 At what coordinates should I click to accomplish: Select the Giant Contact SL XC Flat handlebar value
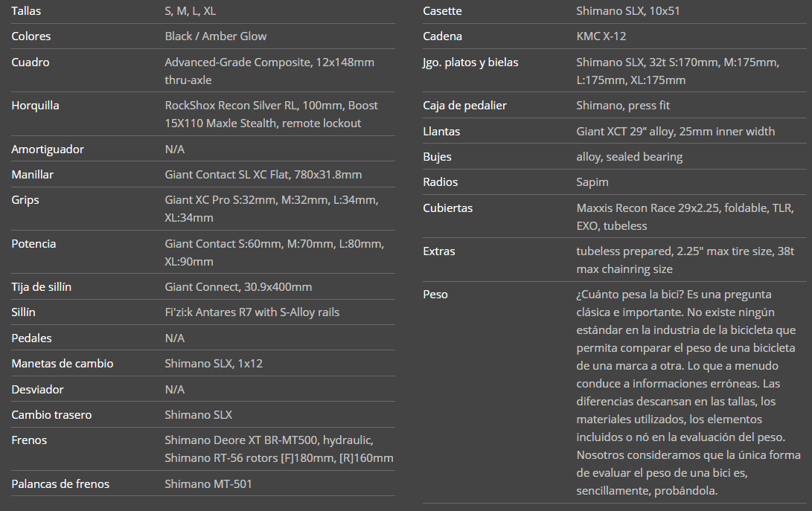(x=263, y=175)
